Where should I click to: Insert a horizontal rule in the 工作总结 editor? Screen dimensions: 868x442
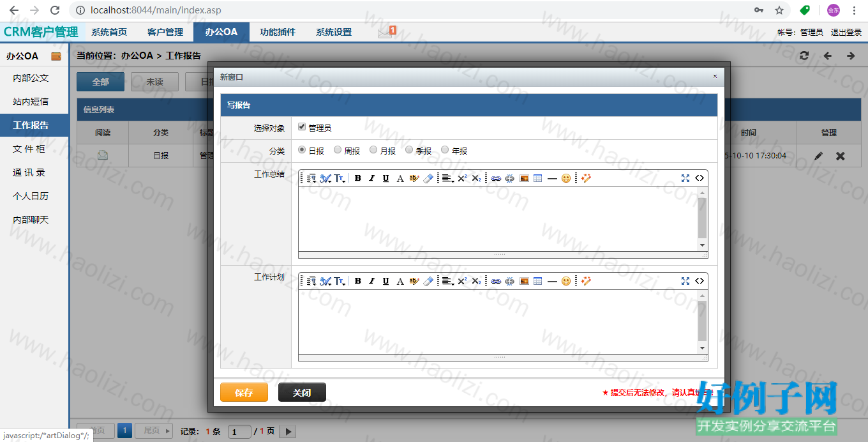552,178
